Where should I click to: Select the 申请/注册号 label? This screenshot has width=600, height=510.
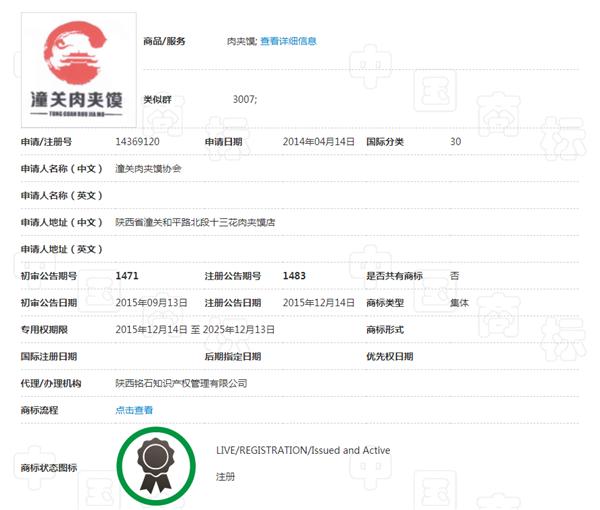tap(46, 142)
